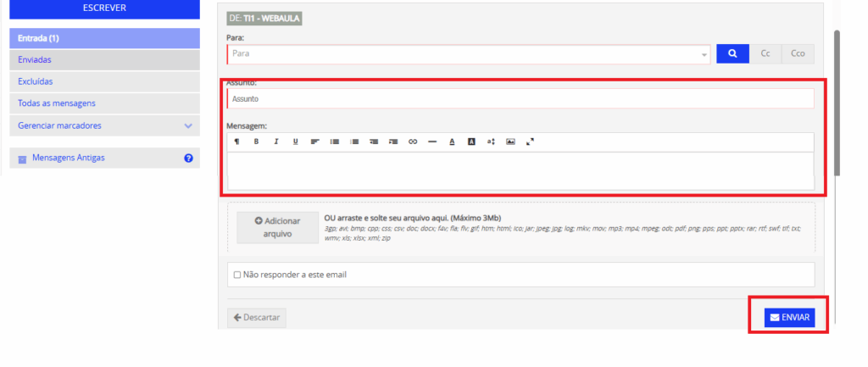Toggle bold formatting in message toolbar
The image size is (868, 367).
(256, 142)
